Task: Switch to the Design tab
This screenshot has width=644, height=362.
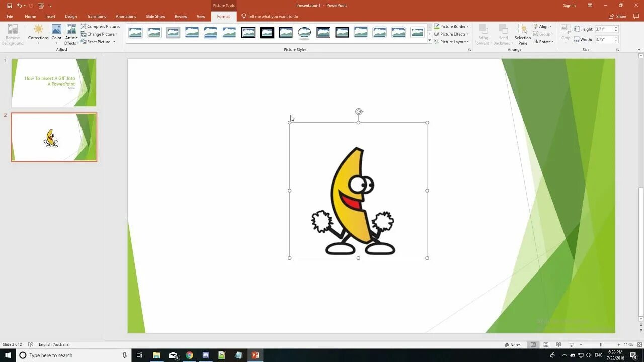Action: coord(71,16)
